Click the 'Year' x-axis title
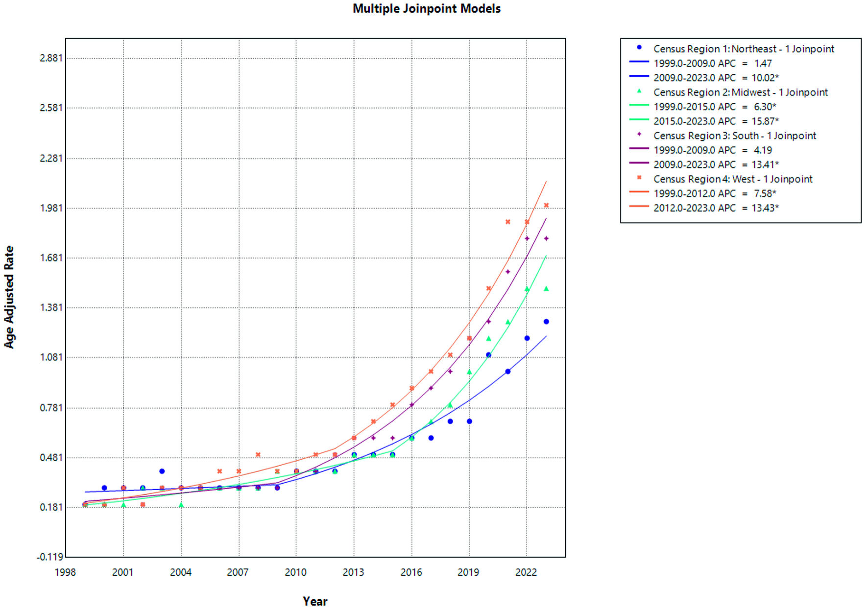The image size is (868, 611). click(x=315, y=601)
